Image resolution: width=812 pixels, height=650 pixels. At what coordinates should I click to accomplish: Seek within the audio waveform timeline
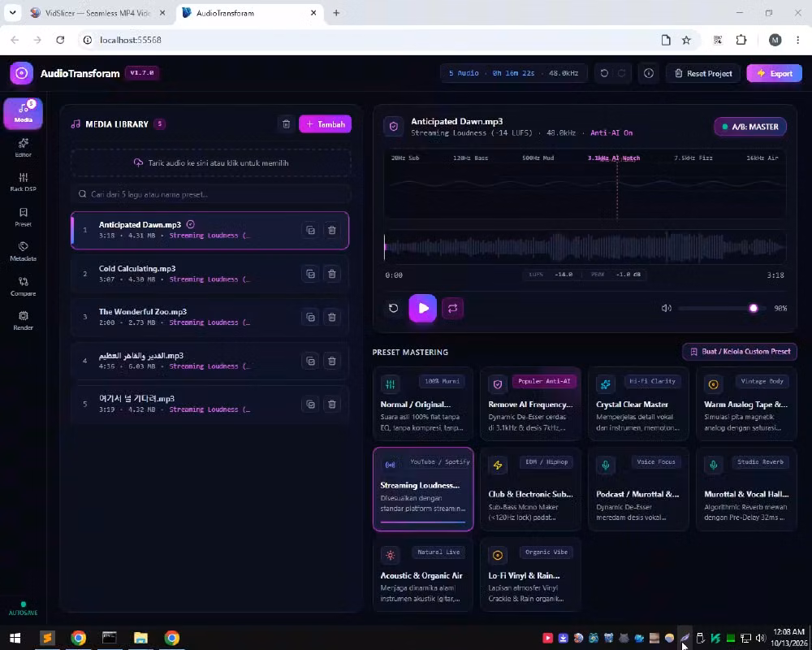point(585,247)
